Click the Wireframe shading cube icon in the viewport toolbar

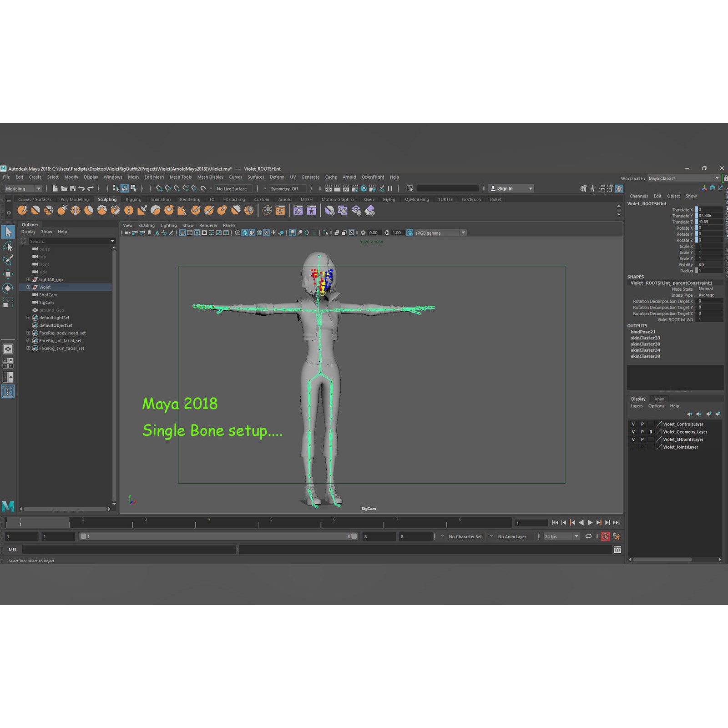coord(238,233)
